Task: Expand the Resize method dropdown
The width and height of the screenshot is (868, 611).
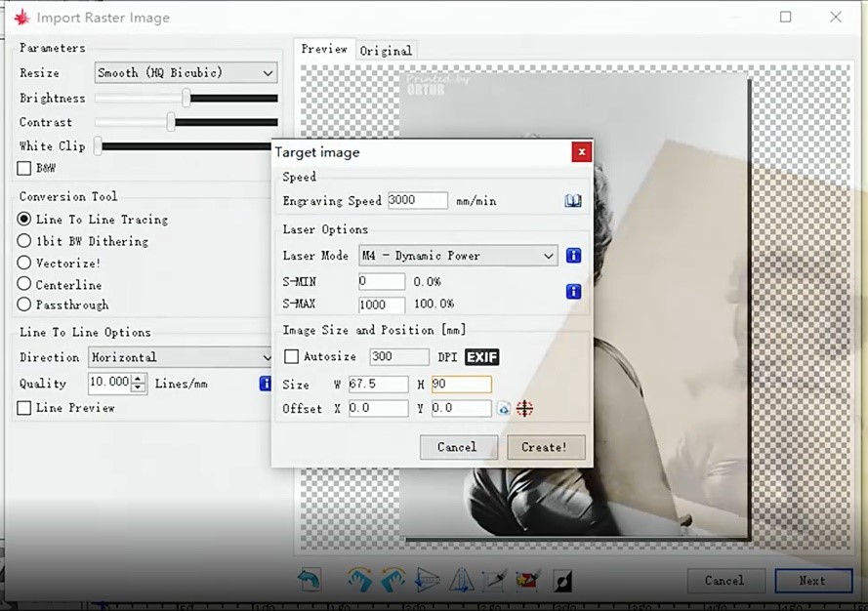Action: click(186, 73)
